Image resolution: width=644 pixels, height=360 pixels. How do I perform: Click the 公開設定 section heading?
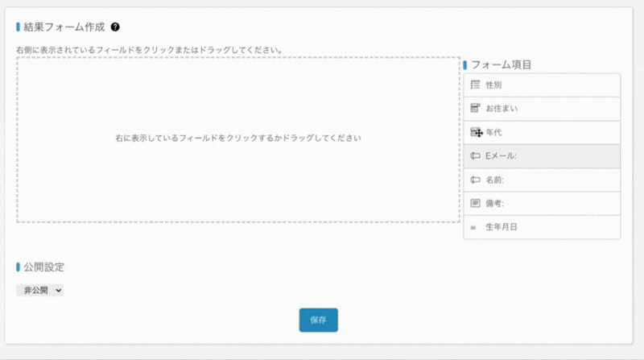coord(44,267)
